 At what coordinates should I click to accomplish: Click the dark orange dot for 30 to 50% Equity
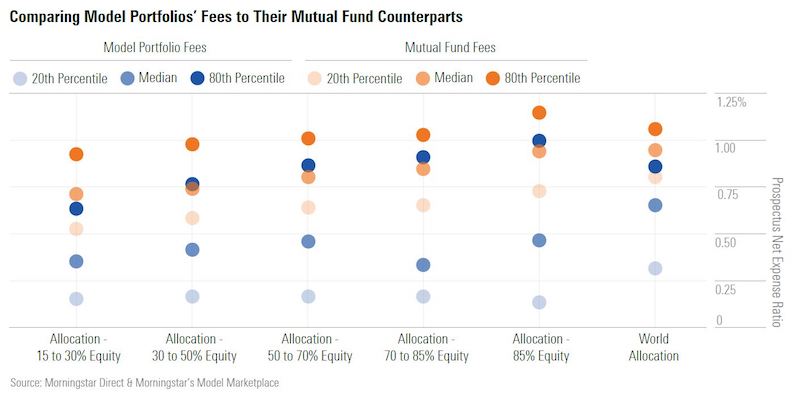point(192,144)
